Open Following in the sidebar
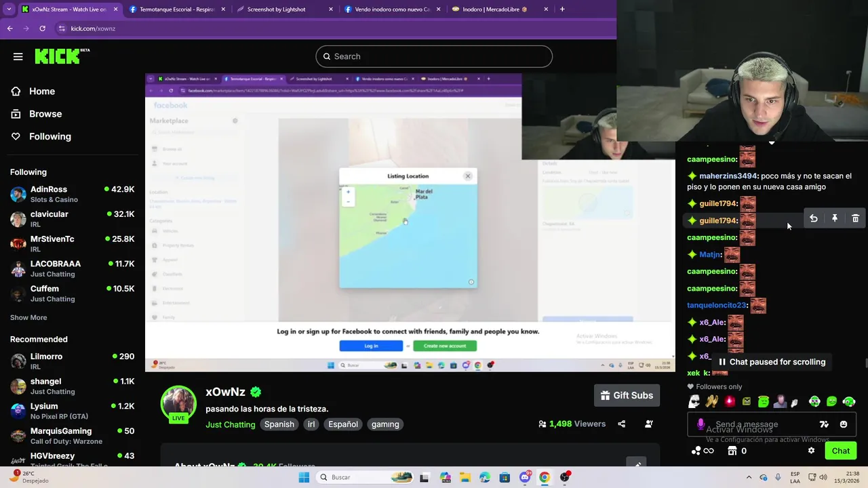Image resolution: width=868 pixels, height=488 pixels. pos(50,136)
